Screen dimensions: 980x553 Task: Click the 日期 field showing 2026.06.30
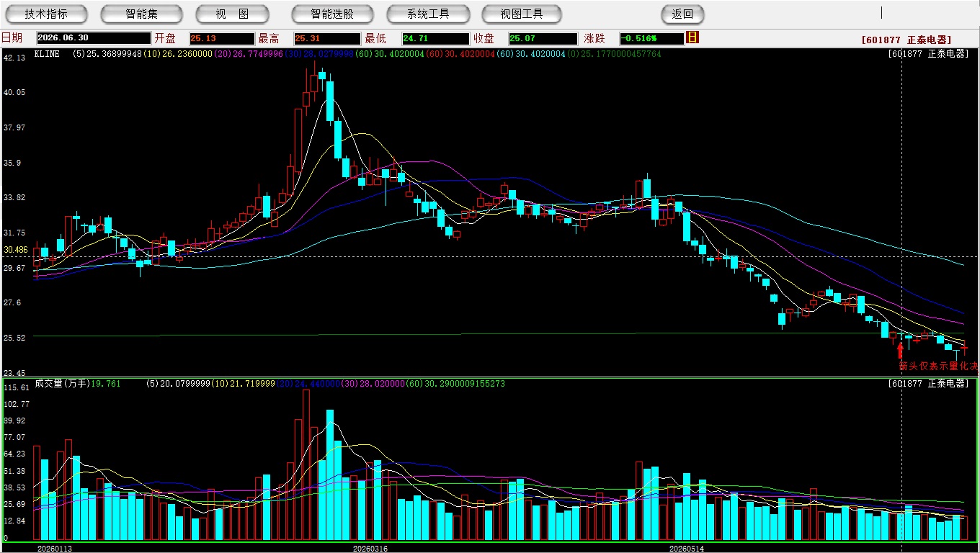(x=94, y=38)
